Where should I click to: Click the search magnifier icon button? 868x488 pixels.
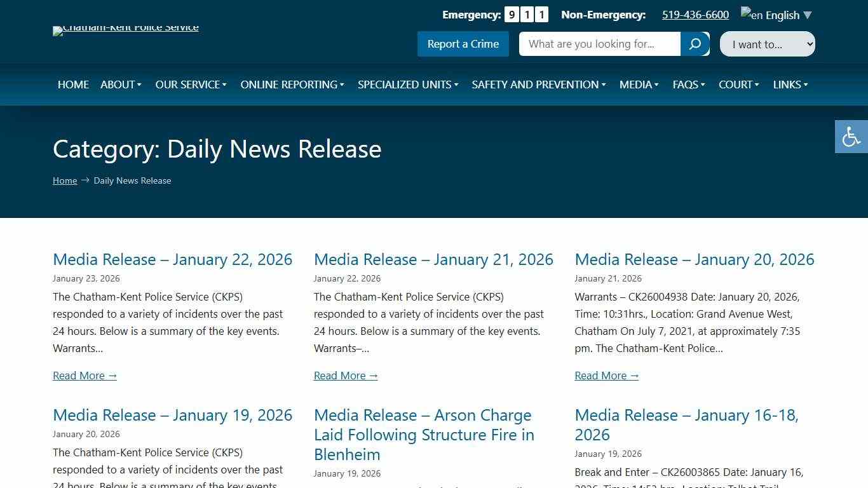pyautogui.click(x=695, y=44)
